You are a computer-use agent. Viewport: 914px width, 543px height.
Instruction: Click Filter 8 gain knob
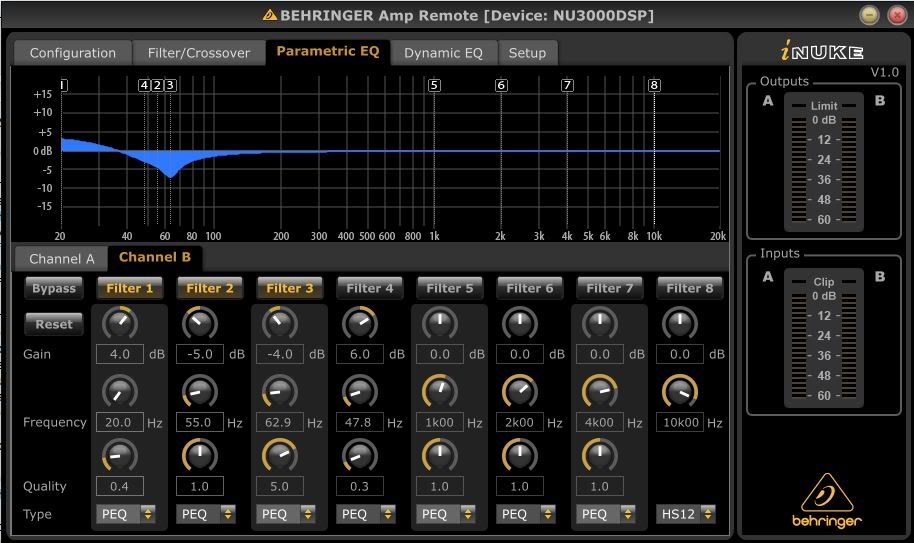(x=680, y=323)
